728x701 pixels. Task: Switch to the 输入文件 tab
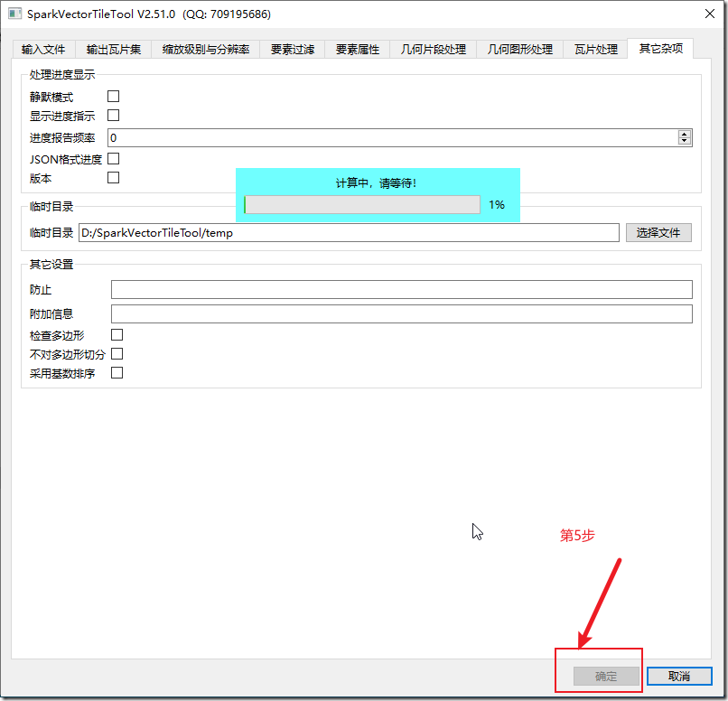coord(43,49)
